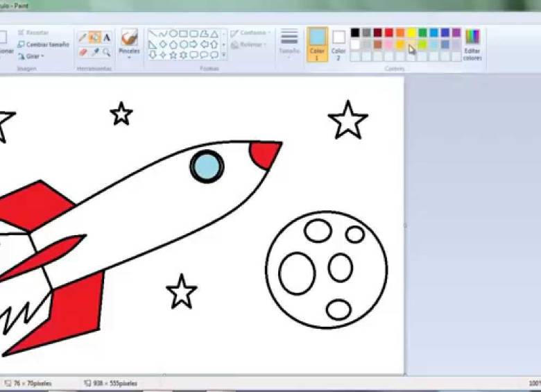Pick the red color swatch
Image resolution: width=541 pixels, height=392 pixels.
tap(389, 33)
